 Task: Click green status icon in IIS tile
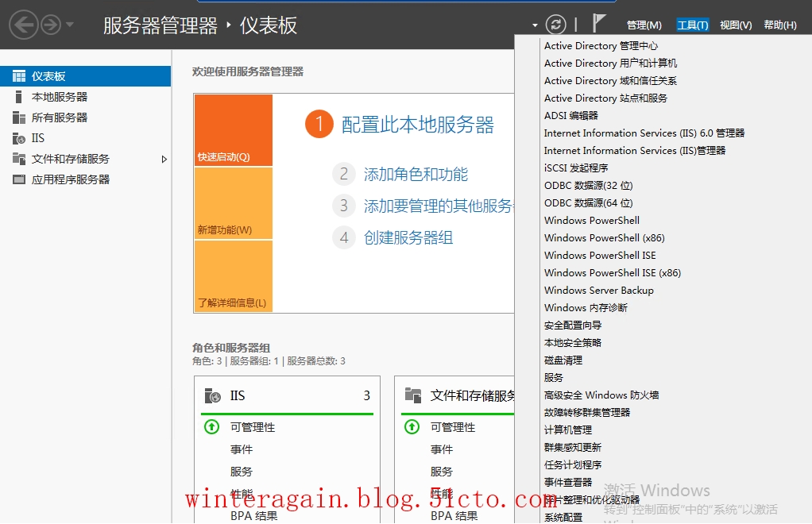[212, 427]
